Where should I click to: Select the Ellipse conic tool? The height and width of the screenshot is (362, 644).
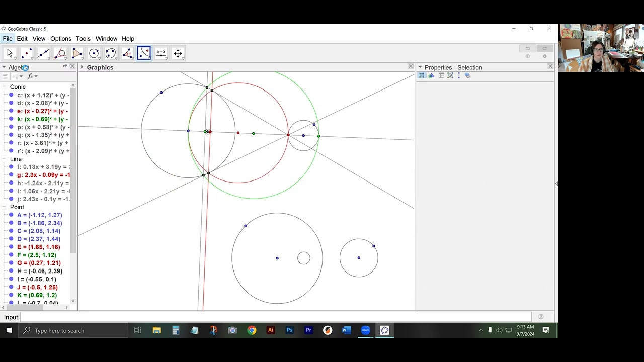tap(111, 53)
